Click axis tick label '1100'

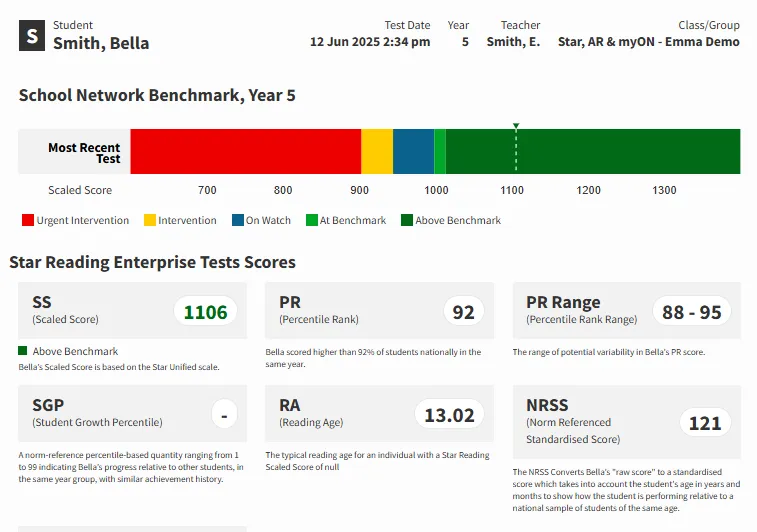click(512, 190)
